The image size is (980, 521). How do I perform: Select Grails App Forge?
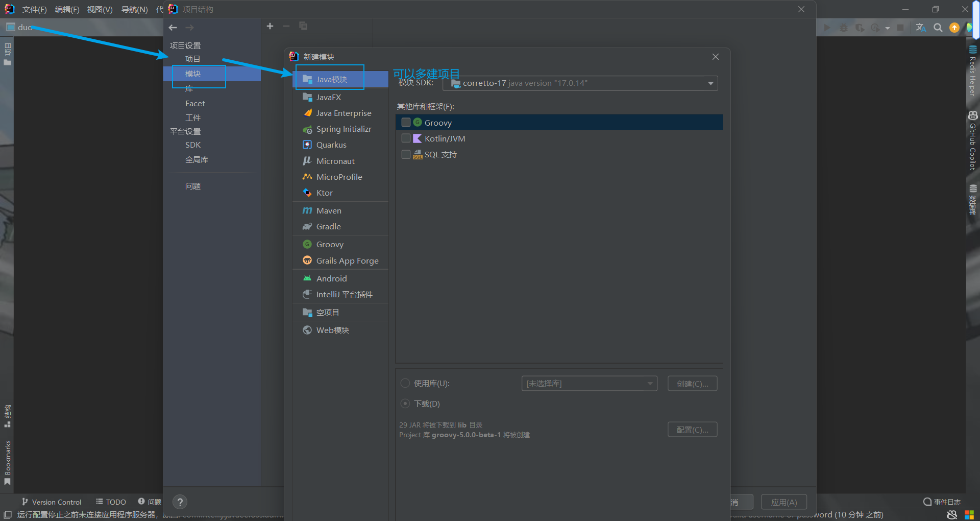[340, 260]
